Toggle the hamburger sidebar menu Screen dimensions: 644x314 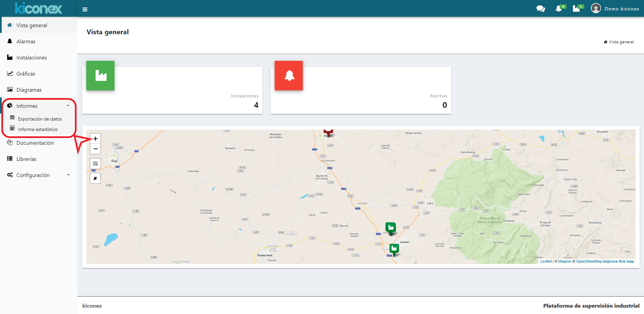click(x=85, y=9)
